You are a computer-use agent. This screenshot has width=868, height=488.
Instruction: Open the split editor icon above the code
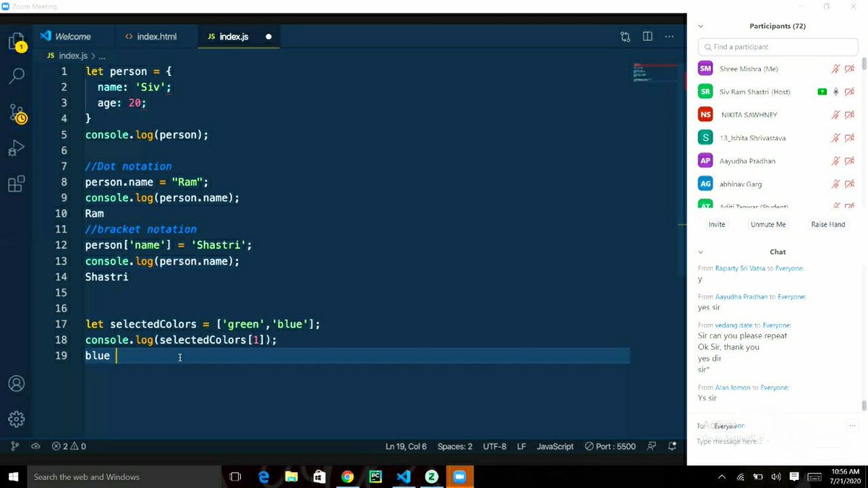[647, 36]
